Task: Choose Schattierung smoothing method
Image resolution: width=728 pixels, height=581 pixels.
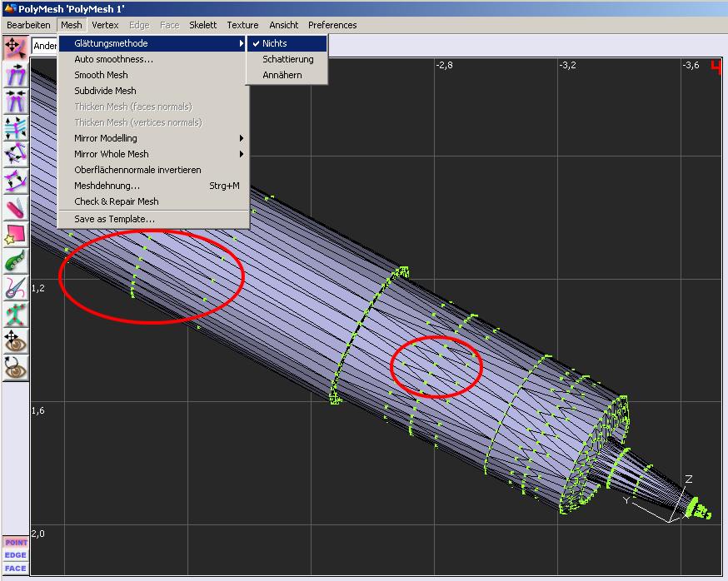Action: coord(287,59)
